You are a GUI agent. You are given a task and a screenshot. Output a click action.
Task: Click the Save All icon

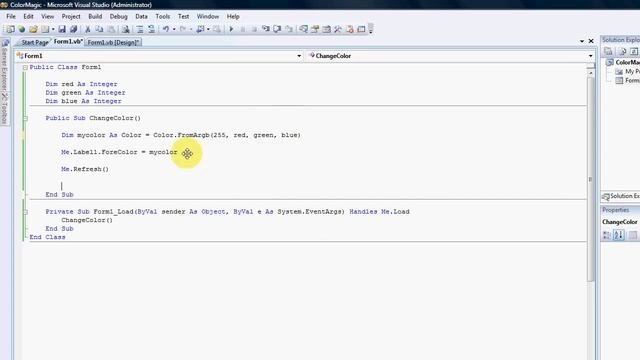[x=73, y=29]
